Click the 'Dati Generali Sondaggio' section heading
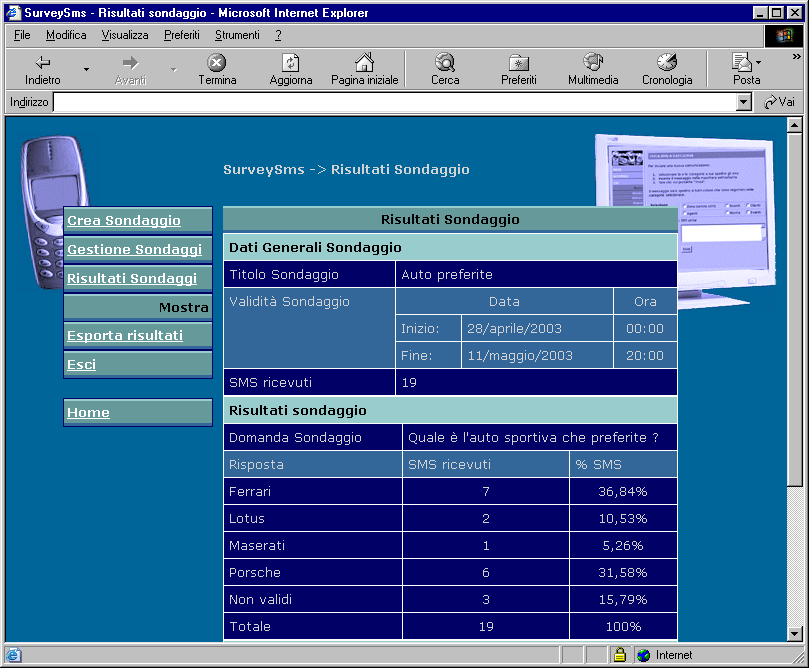809x668 pixels. [x=315, y=248]
